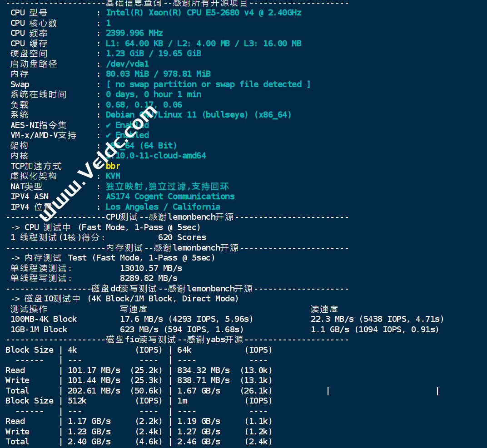Click the Intel Xeon CPU model text
This screenshot has height=448, width=487.
point(204,13)
